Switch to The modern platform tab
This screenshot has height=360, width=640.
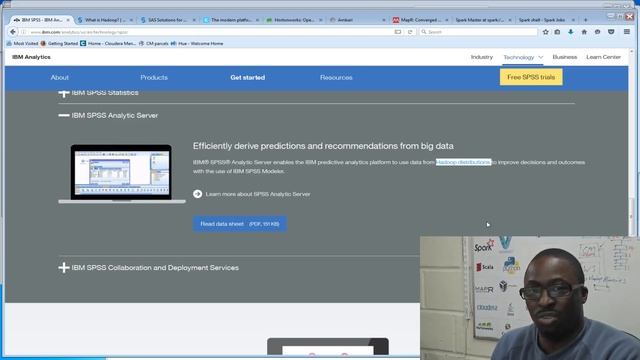tap(231, 20)
